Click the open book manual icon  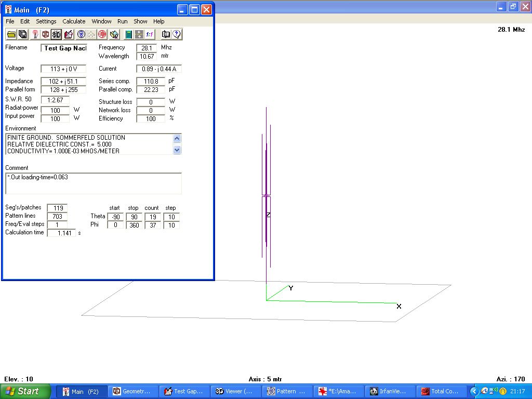(166, 34)
